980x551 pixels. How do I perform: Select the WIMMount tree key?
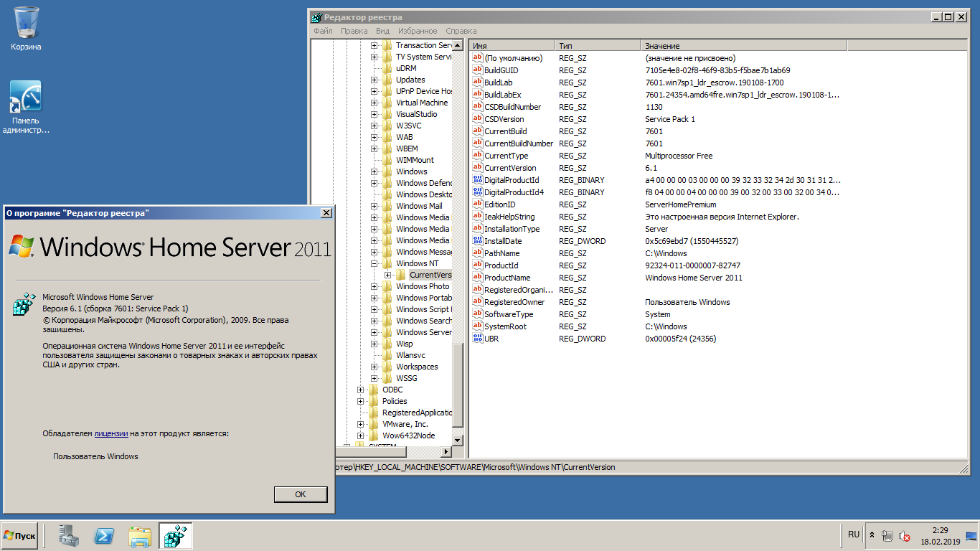point(415,160)
